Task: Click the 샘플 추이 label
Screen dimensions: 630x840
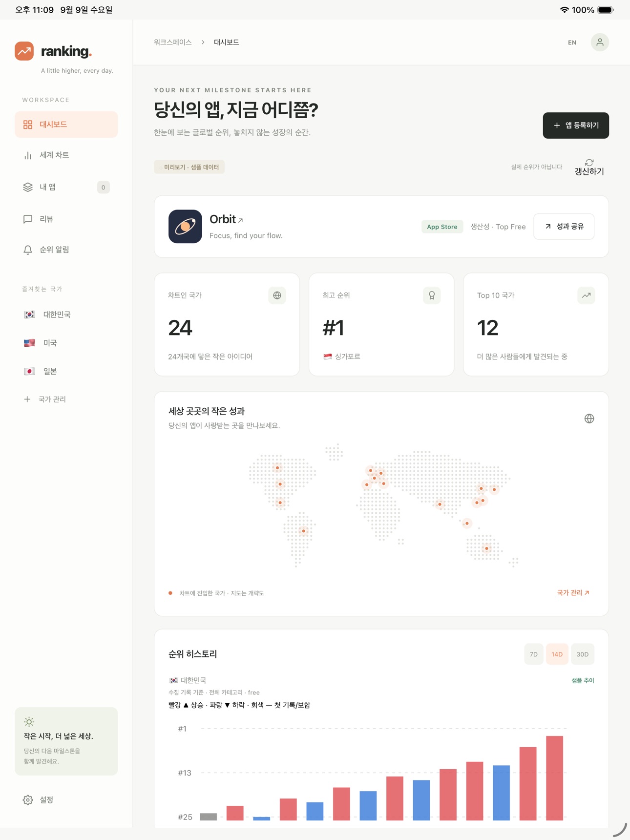Action: 583,680
